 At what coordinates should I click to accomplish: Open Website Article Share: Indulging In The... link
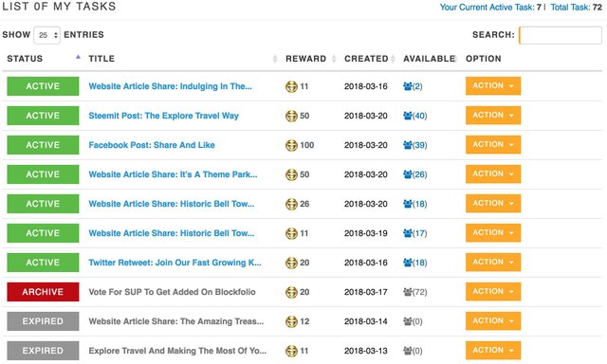pos(170,86)
